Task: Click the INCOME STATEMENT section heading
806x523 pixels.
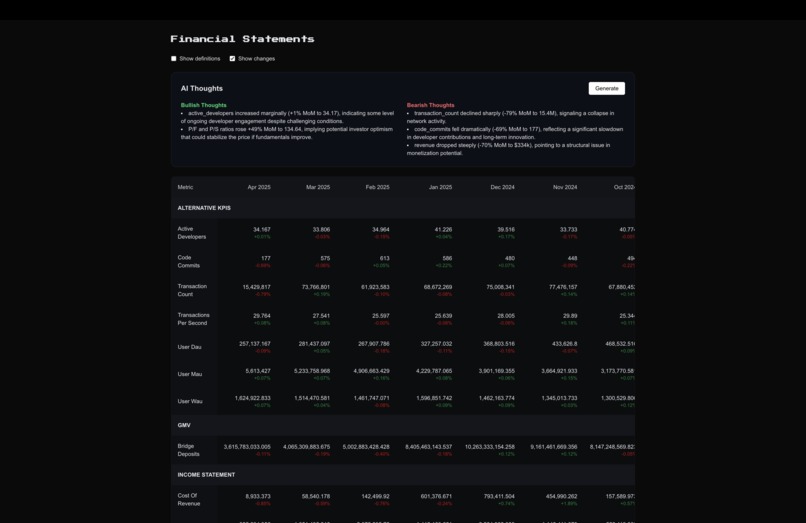Action: click(206, 475)
